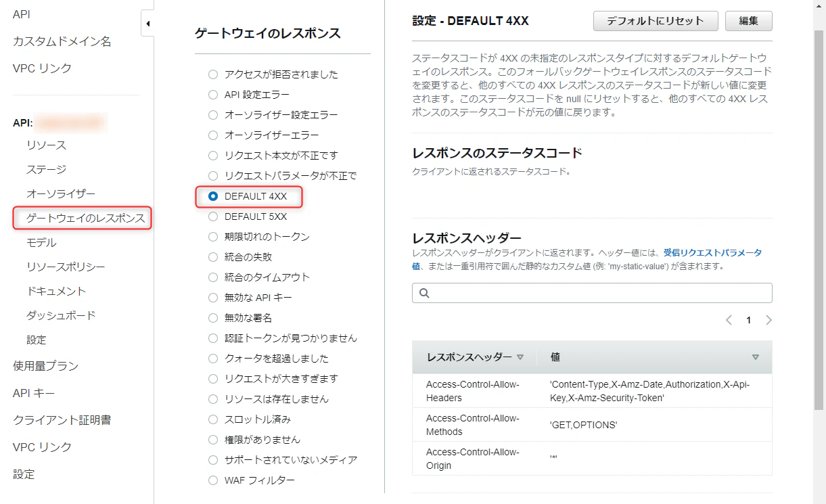Sort by レスポンスヘッダー column arrow
Viewport: 826px width, 504px height.
coord(520,357)
